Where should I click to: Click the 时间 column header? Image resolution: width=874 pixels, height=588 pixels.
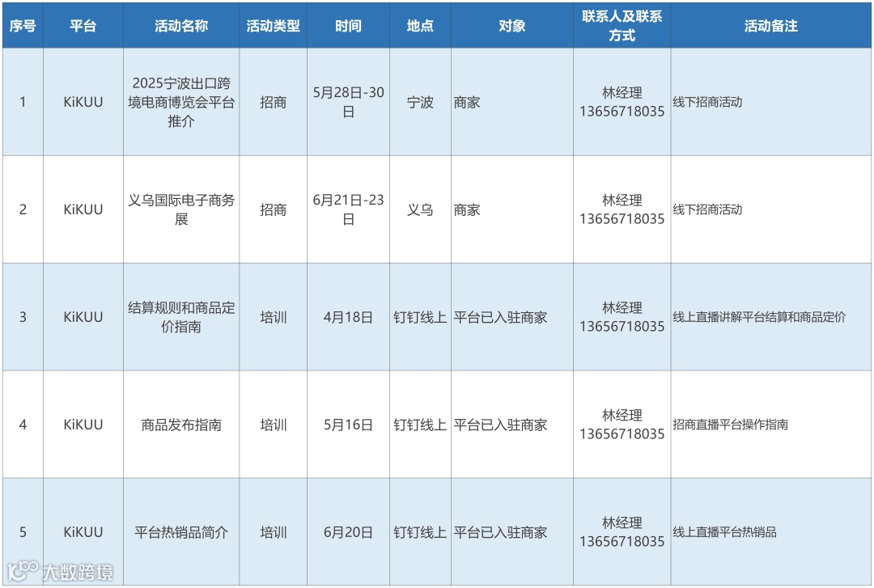(x=348, y=26)
